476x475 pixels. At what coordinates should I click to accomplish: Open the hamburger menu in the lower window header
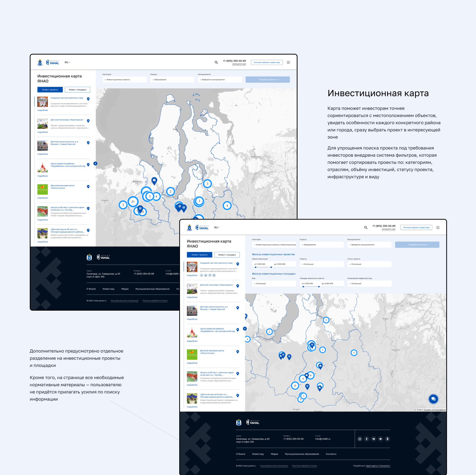coord(438,228)
